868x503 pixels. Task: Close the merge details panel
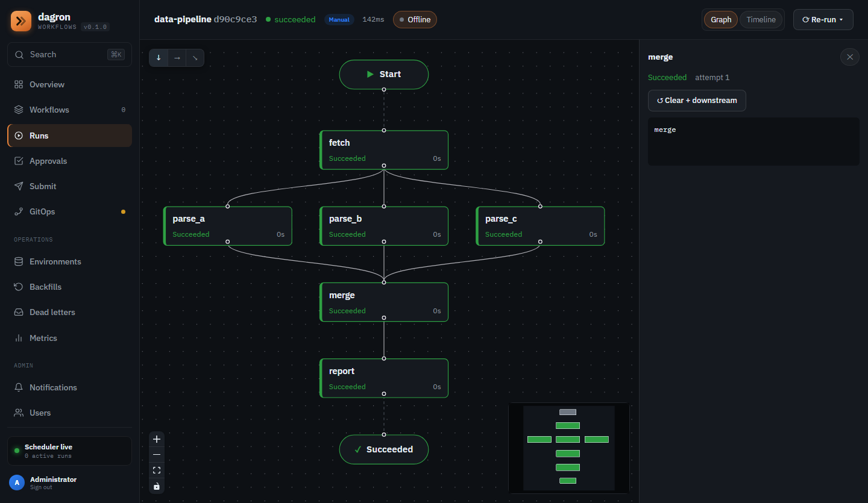[x=850, y=57]
